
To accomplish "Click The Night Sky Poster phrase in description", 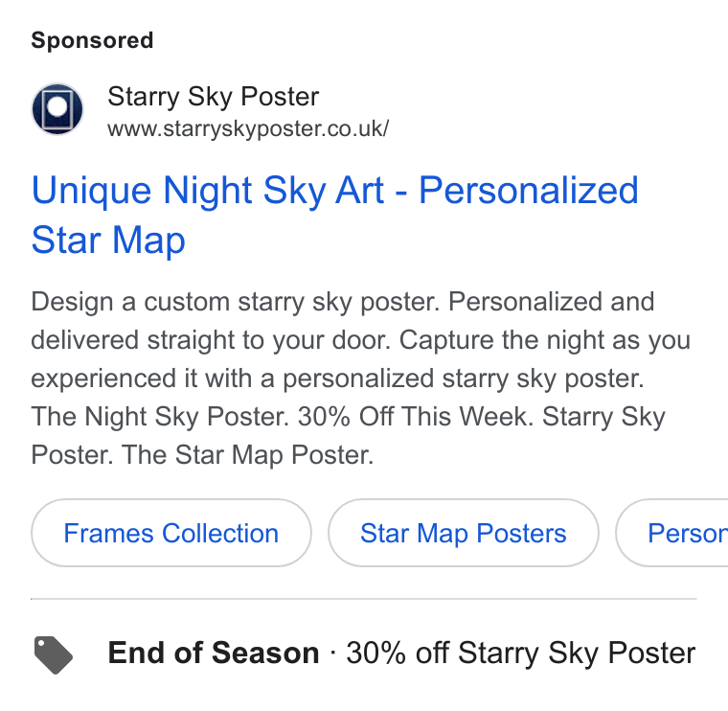I will tap(160, 416).
